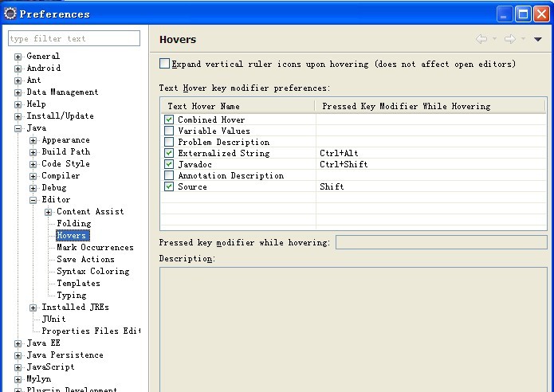Click the Preferences gear icon in title bar
This screenshot has height=392, width=554.
(x=10, y=14)
